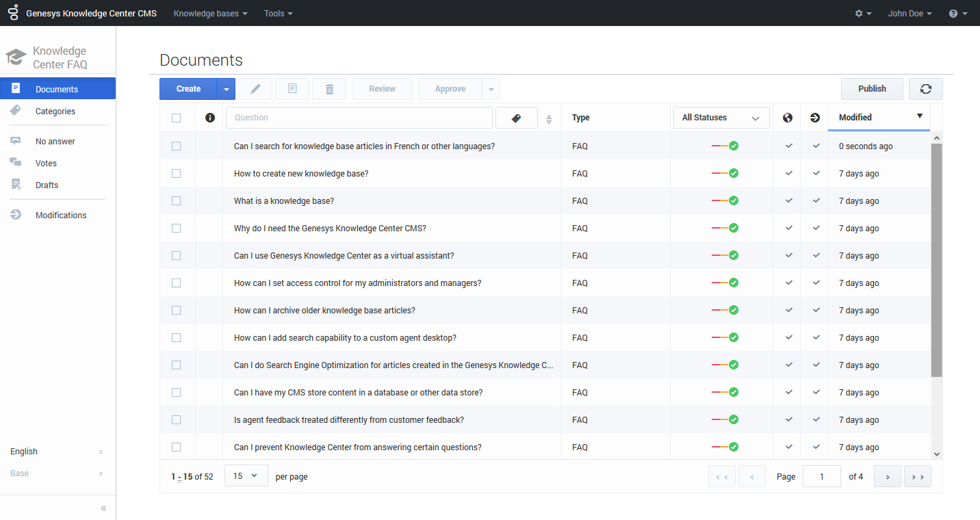
Task: Click the settings gear icon in header
Action: pyautogui.click(x=862, y=14)
